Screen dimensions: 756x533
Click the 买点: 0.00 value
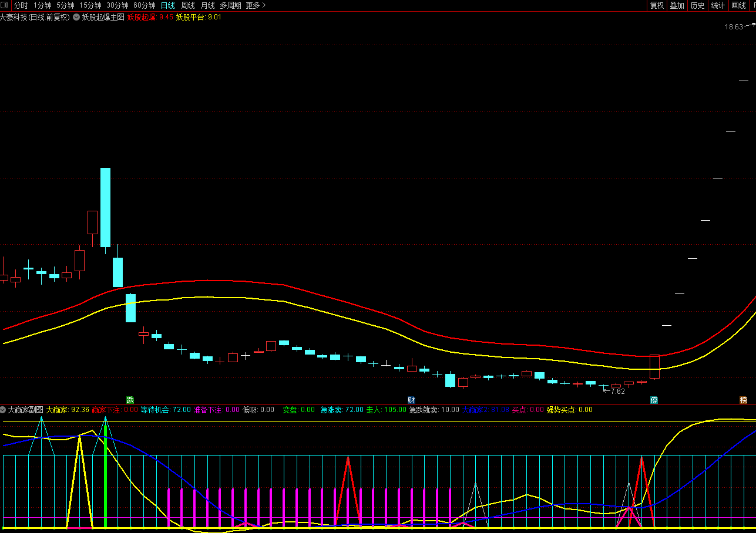(528, 409)
